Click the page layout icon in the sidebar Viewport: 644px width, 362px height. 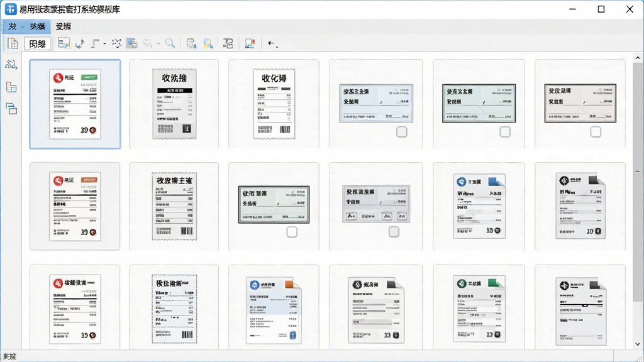pos(11,87)
